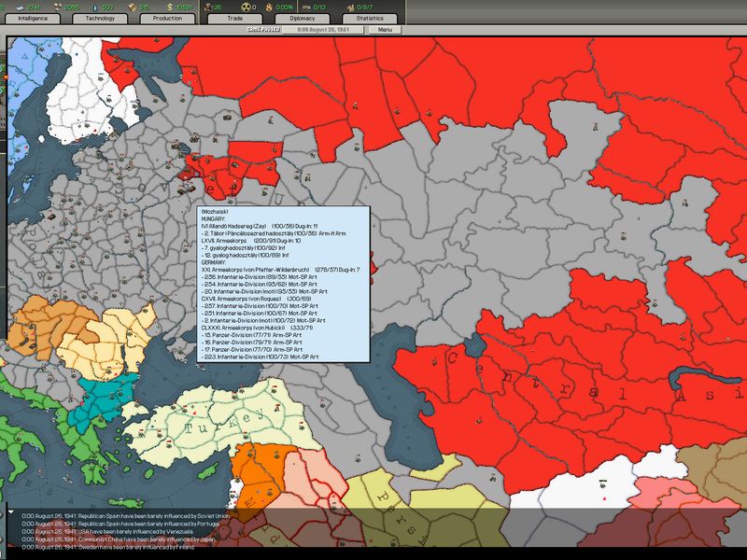Click the 223. Infanterie-Division line in the tooltip
This screenshot has height=560, width=747.
pos(260,357)
